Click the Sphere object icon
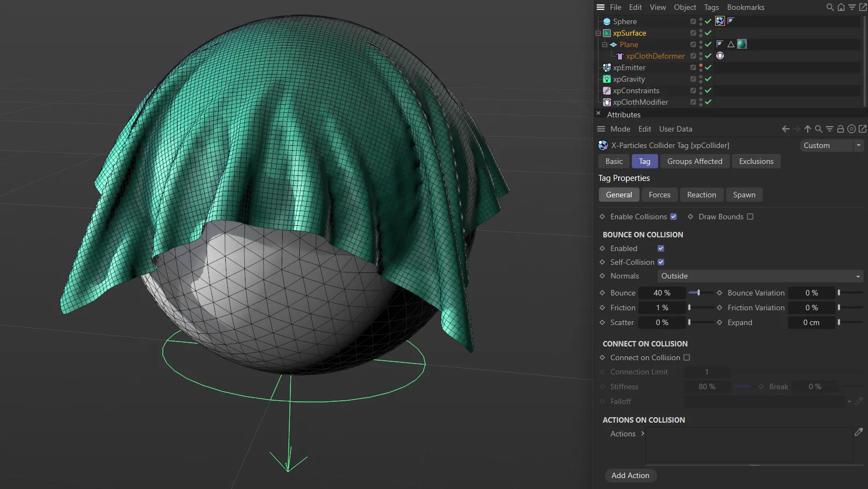868x489 pixels. click(x=607, y=21)
